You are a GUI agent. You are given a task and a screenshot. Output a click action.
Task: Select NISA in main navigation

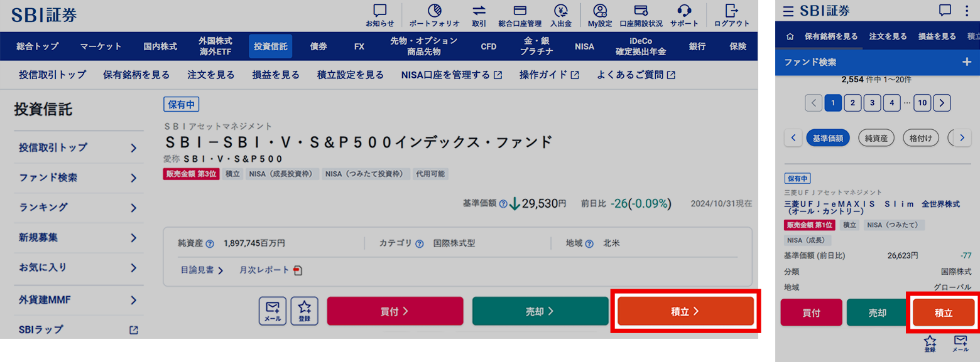point(584,46)
